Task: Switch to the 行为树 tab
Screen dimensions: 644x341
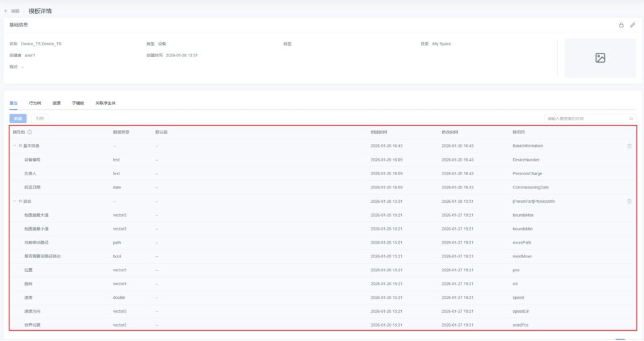Action: 35,103
